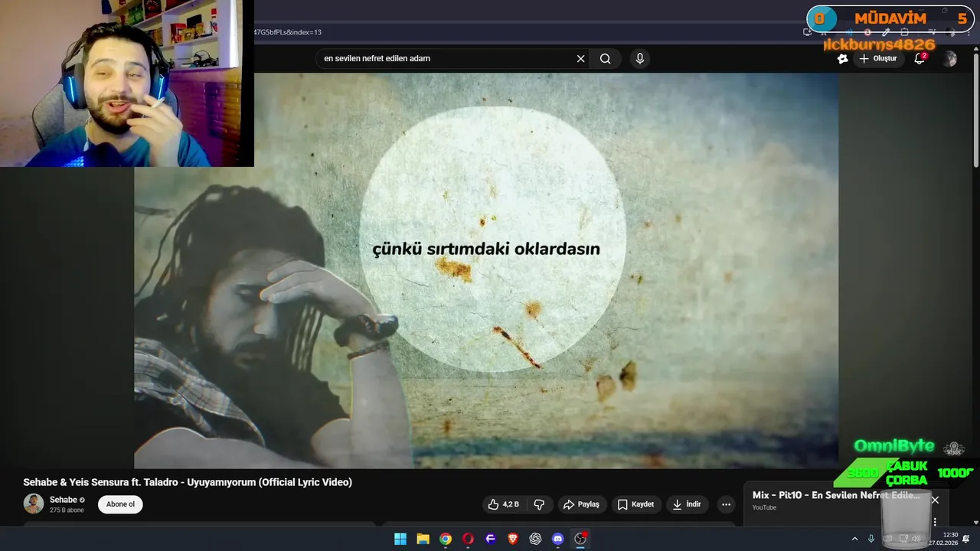Save the video using Kaydet
980x551 pixels.
coord(635,504)
